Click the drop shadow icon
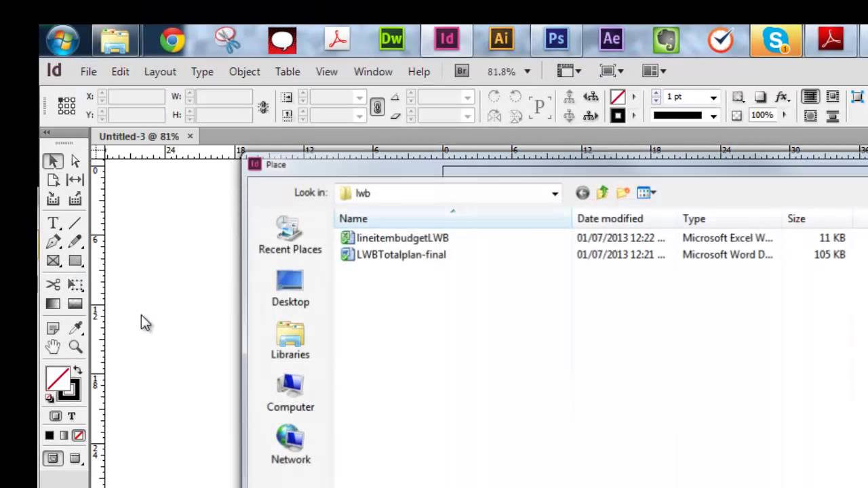This screenshot has height=488, width=868. (x=760, y=97)
